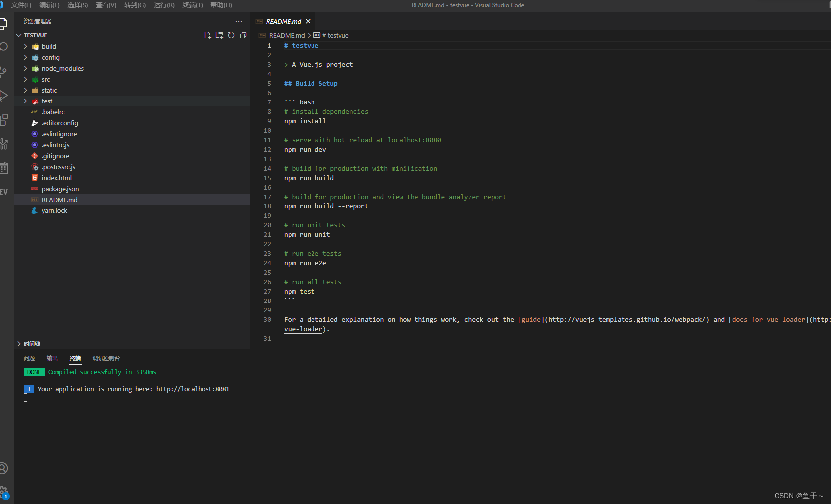Open Source Control view in activity bar
This screenshot has width=831, height=504.
(x=3, y=72)
